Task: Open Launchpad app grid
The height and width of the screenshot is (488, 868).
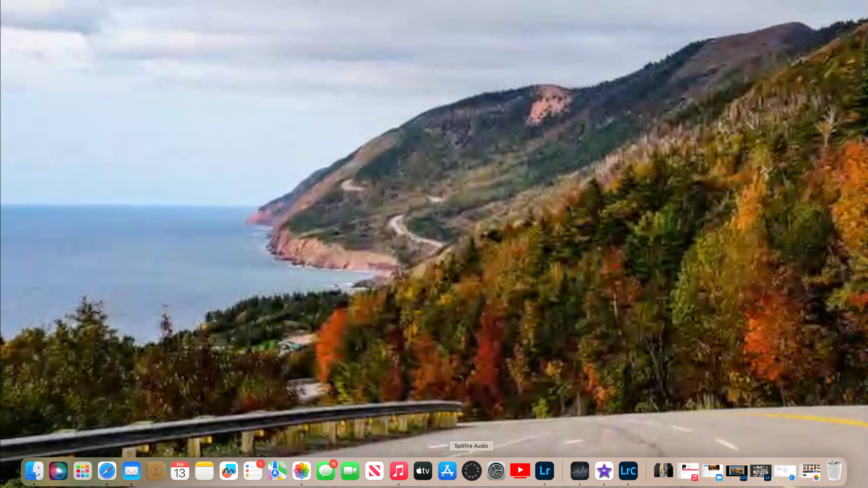Action: 83,470
